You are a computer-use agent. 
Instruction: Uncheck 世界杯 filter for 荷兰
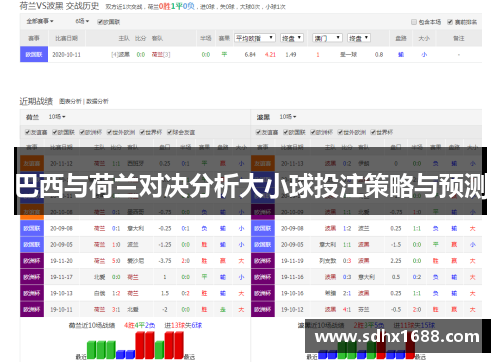142,132
